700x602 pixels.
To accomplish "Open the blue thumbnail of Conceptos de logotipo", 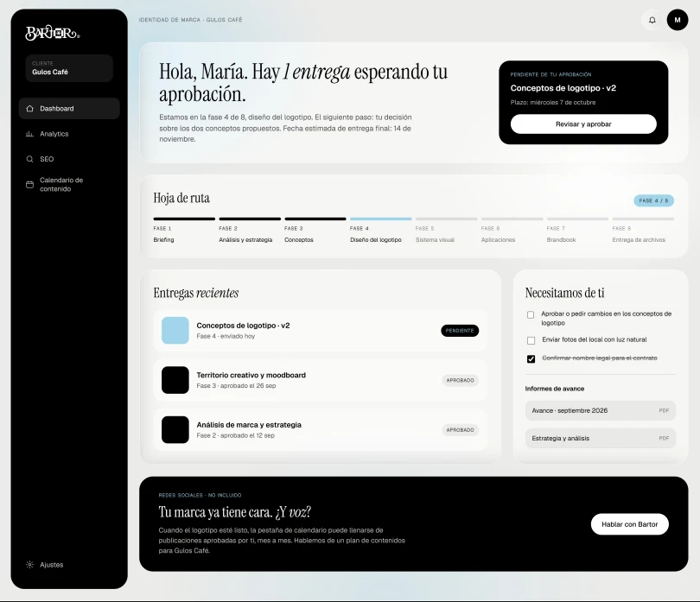I will tap(175, 330).
